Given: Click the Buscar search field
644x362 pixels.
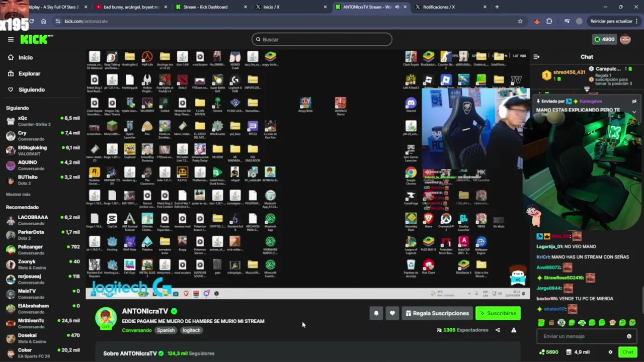Looking at the screenshot, I should tap(322, 39).
